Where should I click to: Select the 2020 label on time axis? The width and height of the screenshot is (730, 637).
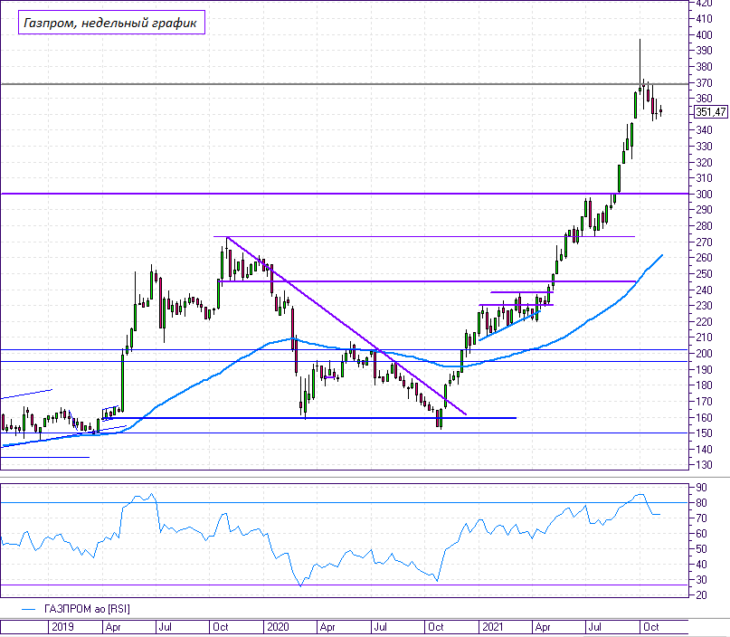[278, 627]
